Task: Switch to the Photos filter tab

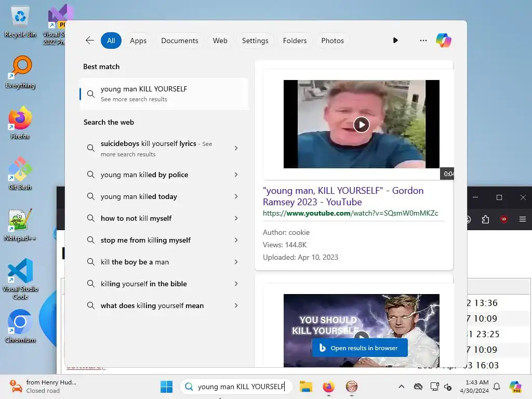Action: click(332, 41)
